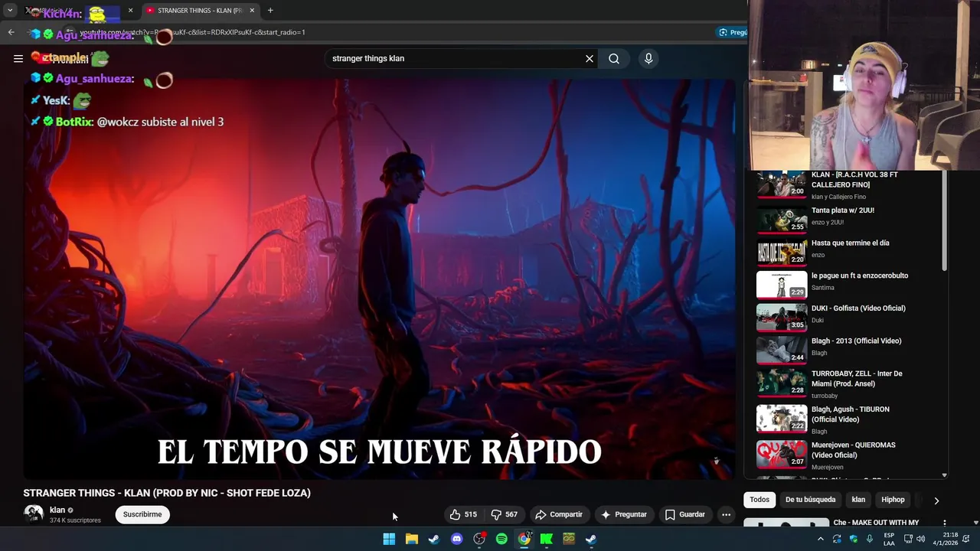The width and height of the screenshot is (980, 551).
Task: Click the Preguntar button
Action: (x=623, y=514)
